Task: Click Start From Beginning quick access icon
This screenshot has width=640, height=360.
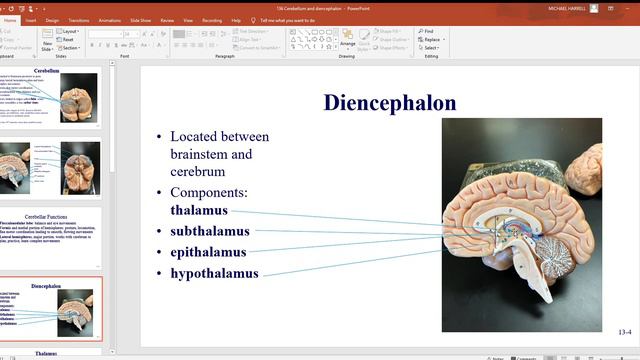Action: click(22, 9)
